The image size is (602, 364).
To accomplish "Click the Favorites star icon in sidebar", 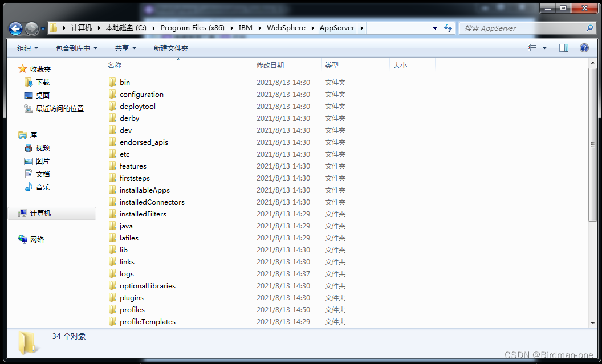I will 23,69.
